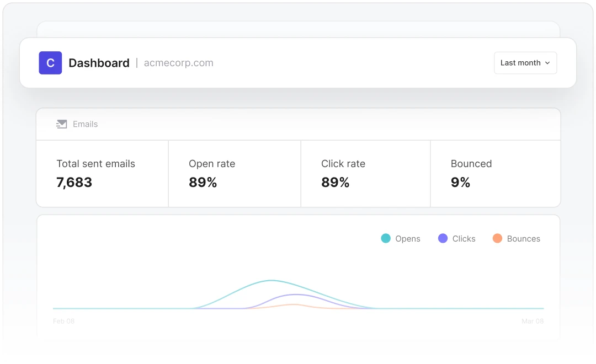Select the Bounced stat card
The width and height of the screenshot is (596, 364).
click(x=495, y=174)
